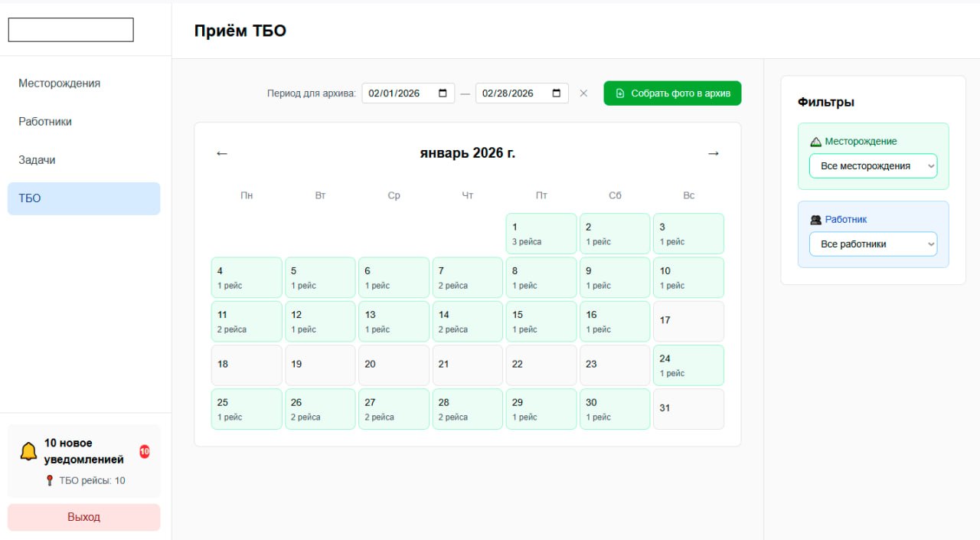Open the Все месторождения dropdown
This screenshot has height=540, width=980.
coord(873,165)
